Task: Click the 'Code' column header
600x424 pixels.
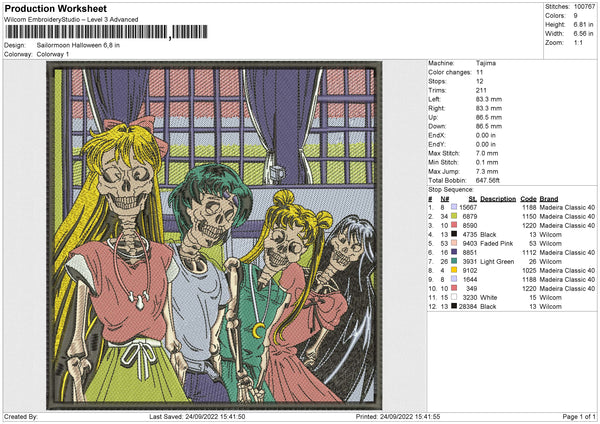Action: 528,199
